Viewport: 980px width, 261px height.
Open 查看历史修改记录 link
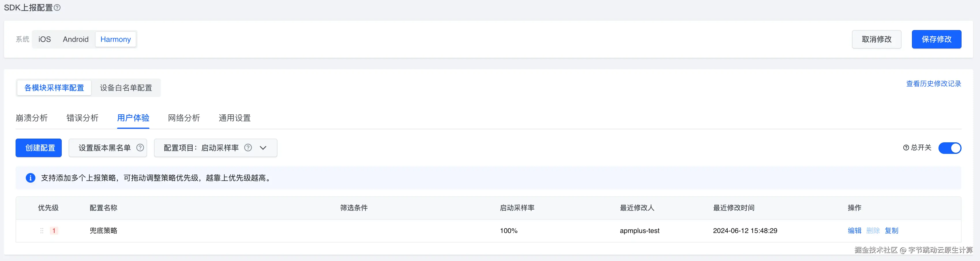[934, 84]
